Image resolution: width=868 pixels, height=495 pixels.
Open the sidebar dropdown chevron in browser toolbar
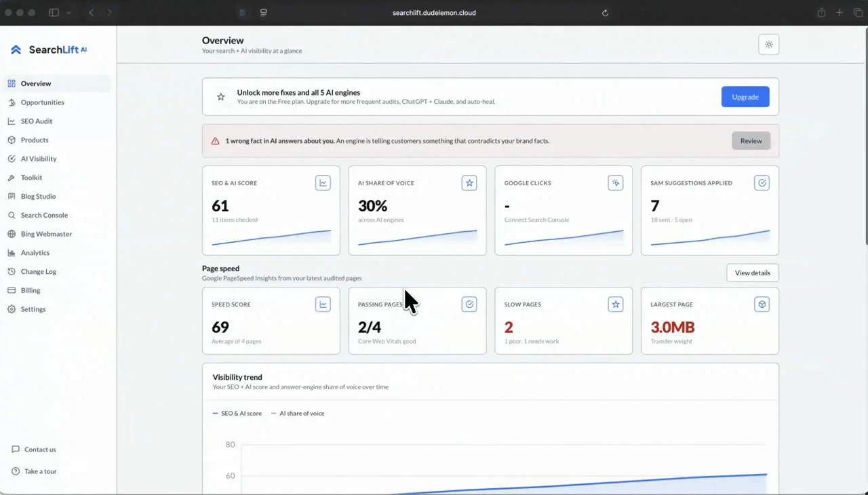(68, 13)
